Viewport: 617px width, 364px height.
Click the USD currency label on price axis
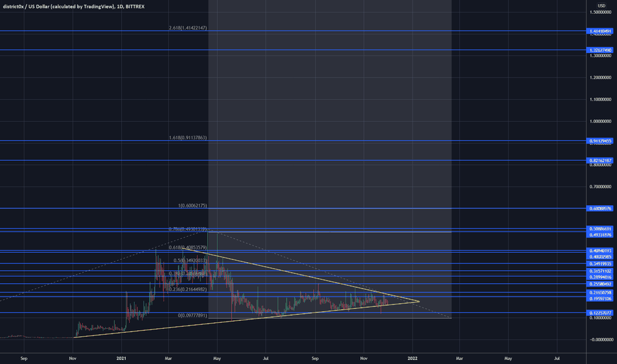point(601,5)
